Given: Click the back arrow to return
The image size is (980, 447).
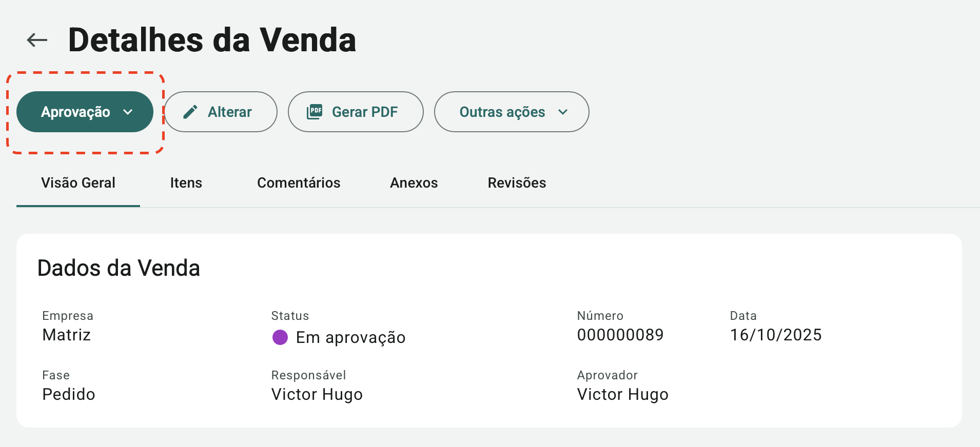Looking at the screenshot, I should coord(36,39).
